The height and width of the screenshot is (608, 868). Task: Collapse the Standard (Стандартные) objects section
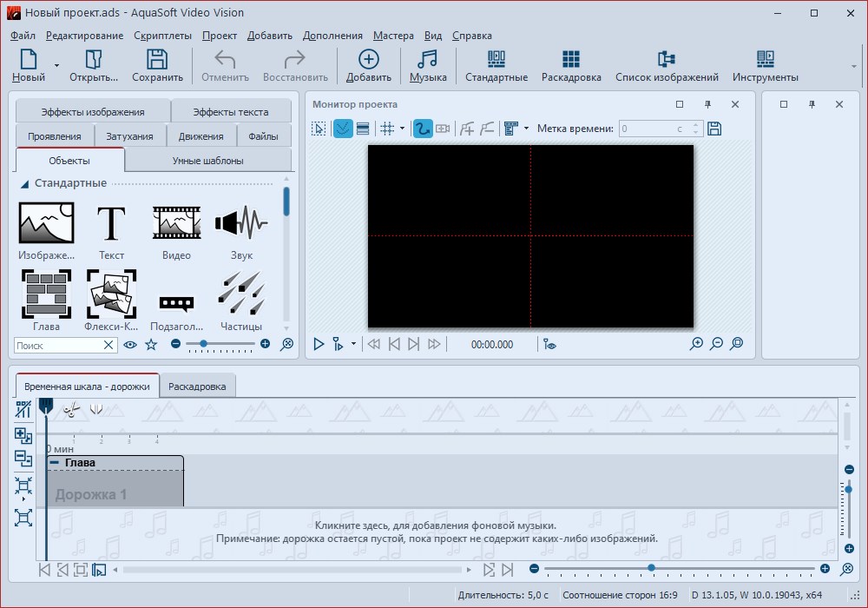coord(25,183)
